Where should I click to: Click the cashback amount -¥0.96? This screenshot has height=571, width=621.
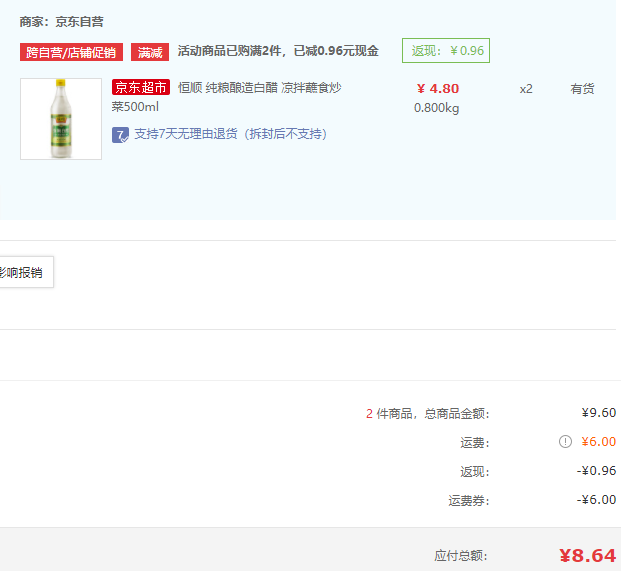coord(596,470)
